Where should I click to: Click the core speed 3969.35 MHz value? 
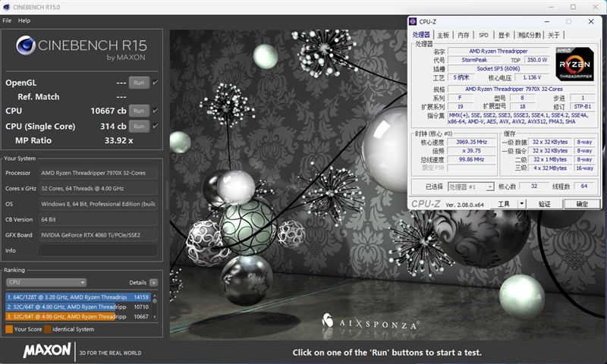[471, 142]
